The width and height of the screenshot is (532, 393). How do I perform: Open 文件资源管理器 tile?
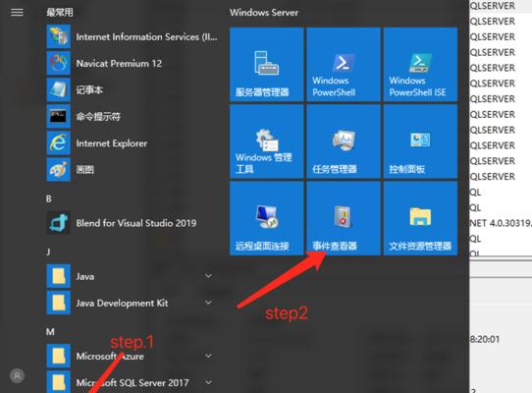click(420, 218)
